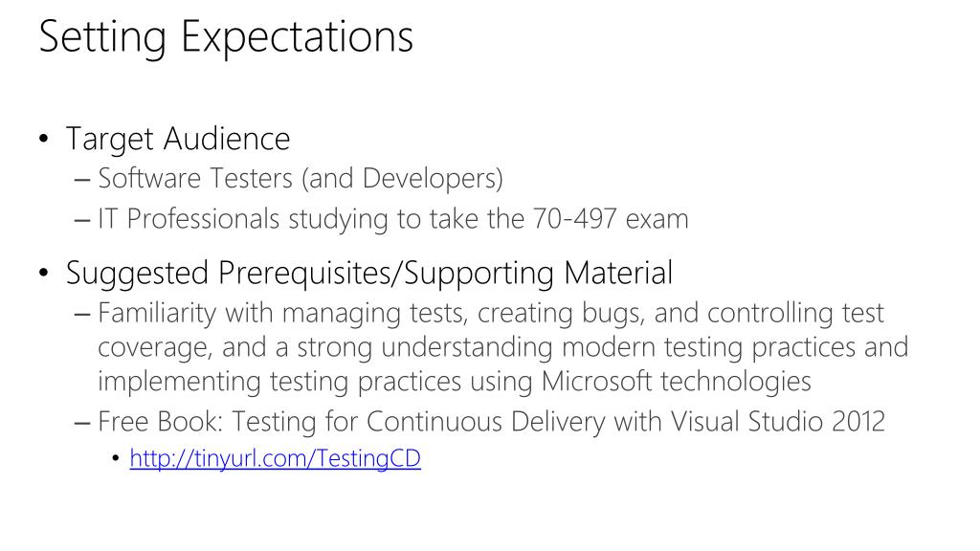Click the Software Testers (and Developers) line
This screenshot has width=980, height=551.
point(301,179)
